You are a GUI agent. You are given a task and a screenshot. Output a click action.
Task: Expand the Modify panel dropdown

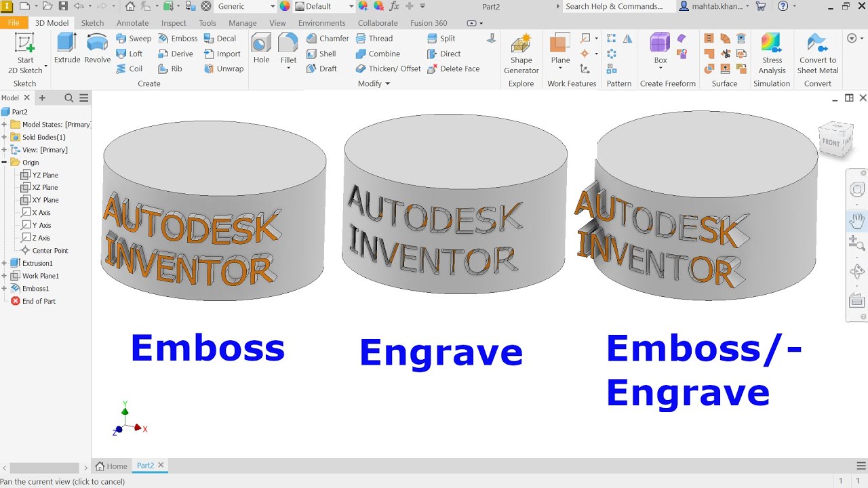[x=387, y=83]
